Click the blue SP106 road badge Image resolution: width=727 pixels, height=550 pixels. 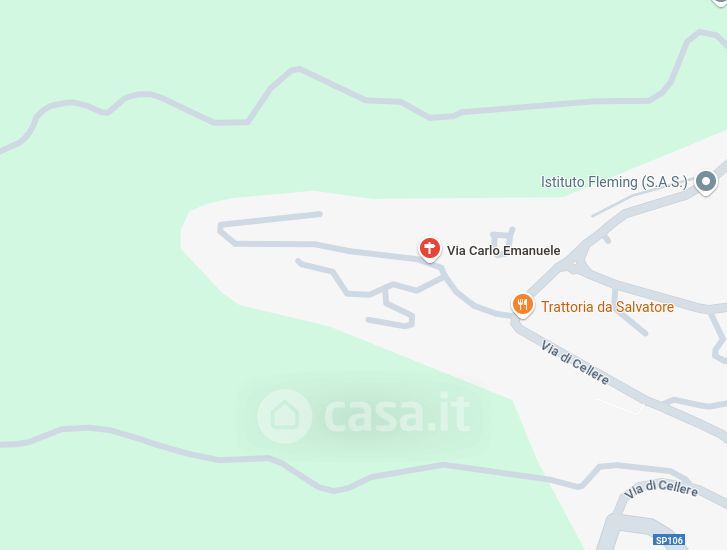[x=670, y=540]
